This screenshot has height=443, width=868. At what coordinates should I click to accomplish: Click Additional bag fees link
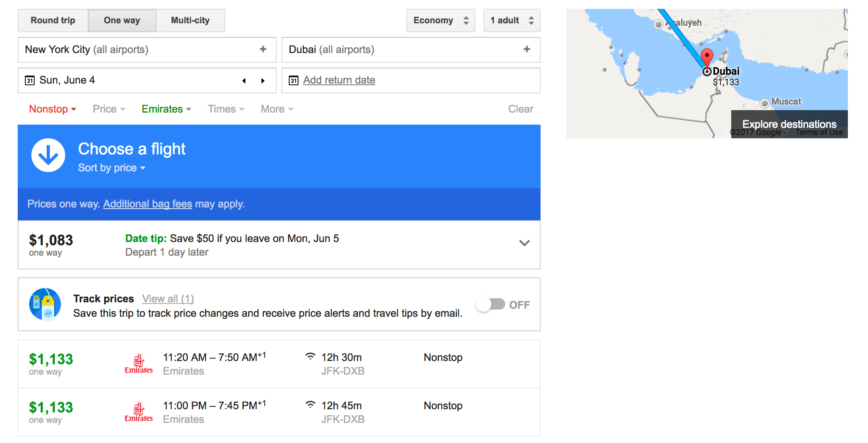148,204
